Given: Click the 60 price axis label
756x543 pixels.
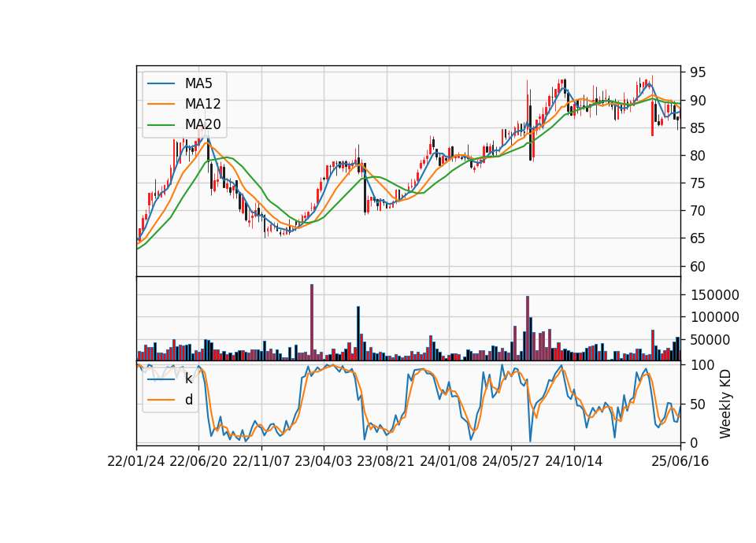Looking at the screenshot, I should (698, 266).
